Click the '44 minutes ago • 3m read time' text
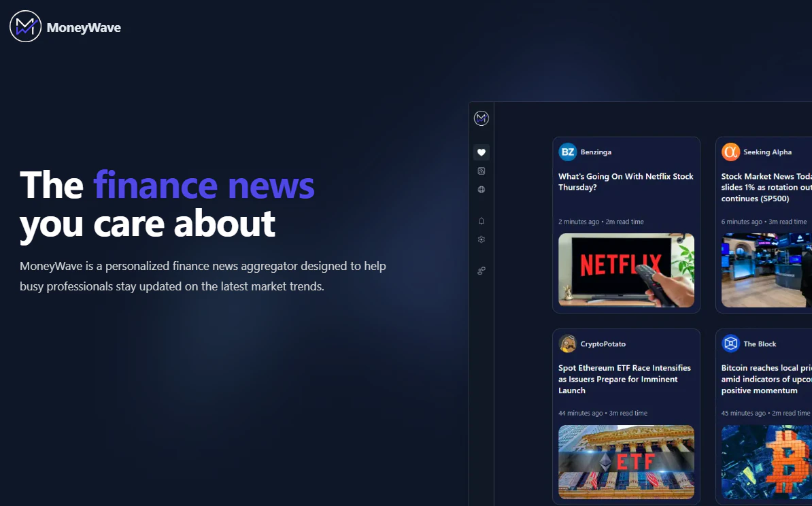This screenshot has width=812, height=506. coord(603,414)
